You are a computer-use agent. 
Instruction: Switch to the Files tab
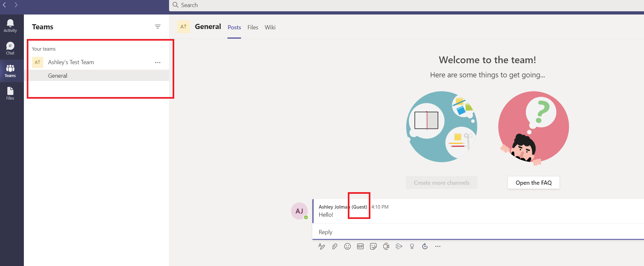(x=253, y=27)
